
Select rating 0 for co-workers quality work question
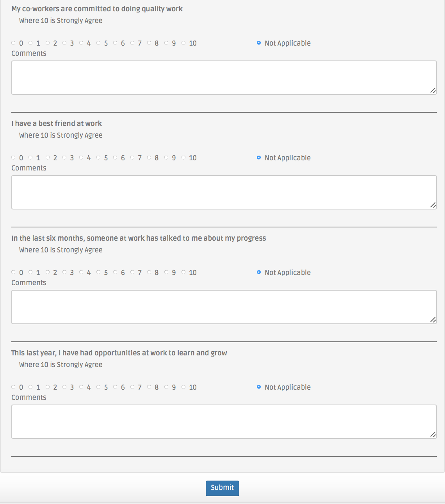[x=13, y=43]
